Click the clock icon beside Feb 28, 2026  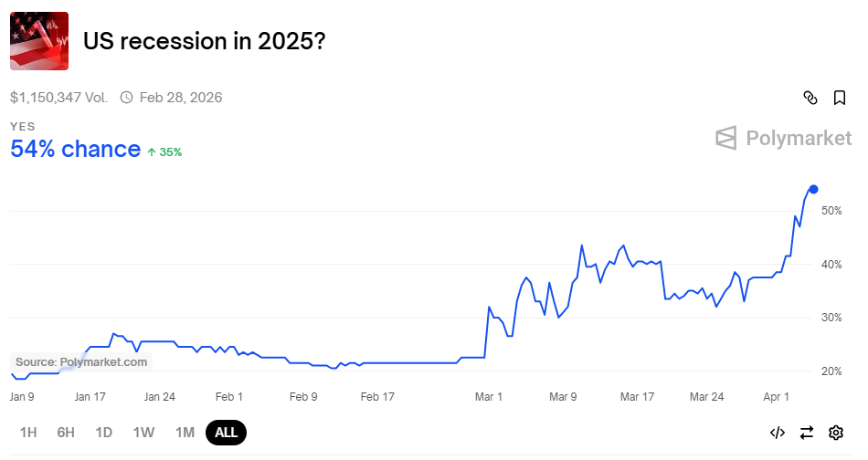click(127, 98)
